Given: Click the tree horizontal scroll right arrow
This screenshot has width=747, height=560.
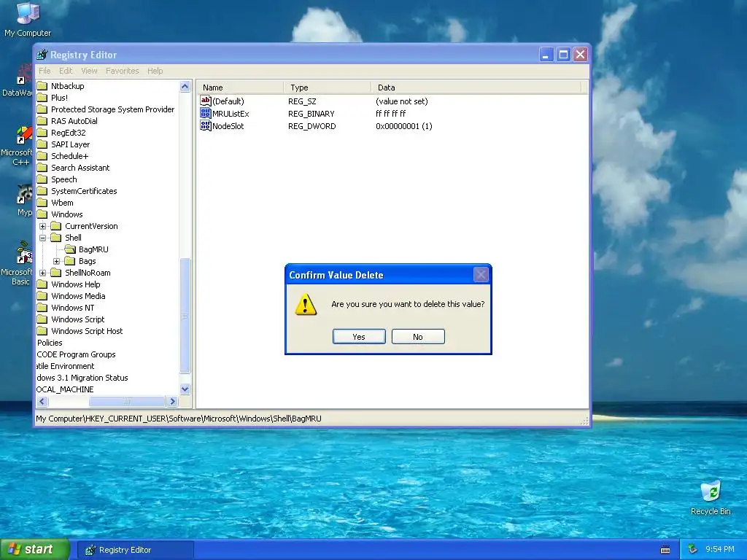Looking at the screenshot, I should coord(172,402).
